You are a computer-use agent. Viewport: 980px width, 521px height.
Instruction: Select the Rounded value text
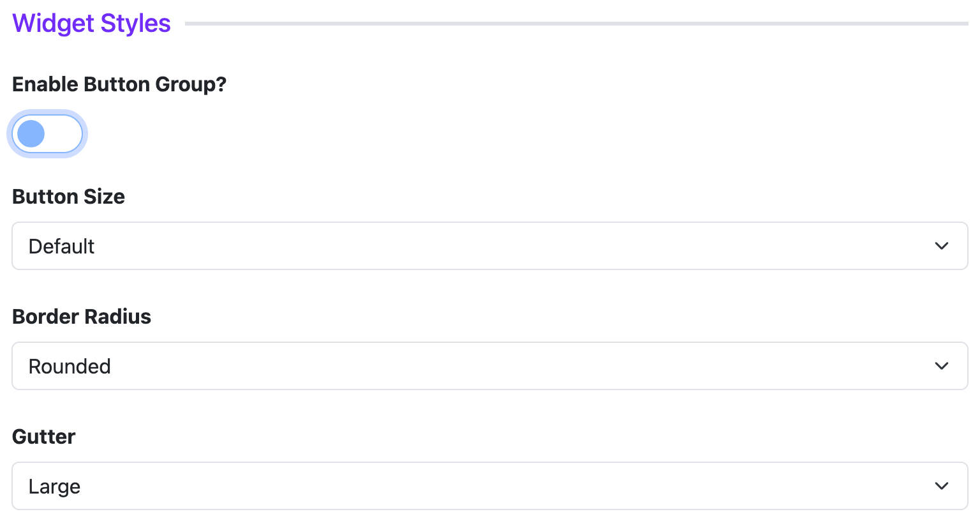click(x=70, y=366)
